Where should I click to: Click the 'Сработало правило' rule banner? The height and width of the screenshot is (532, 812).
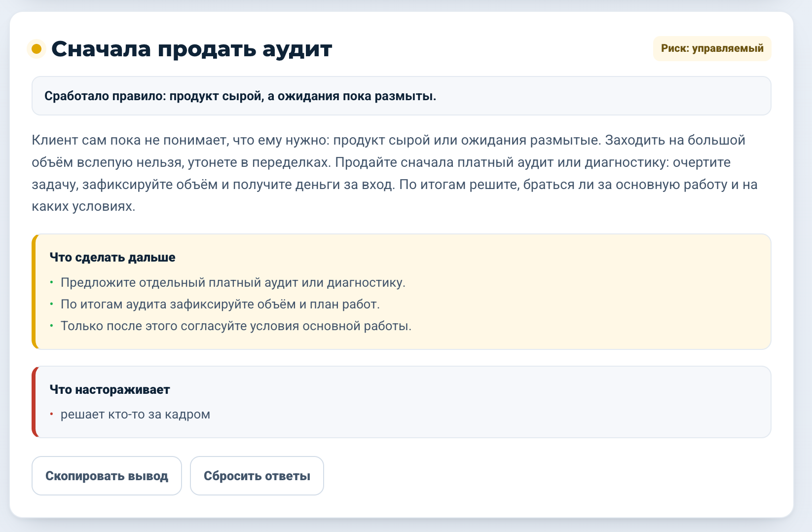click(401, 96)
